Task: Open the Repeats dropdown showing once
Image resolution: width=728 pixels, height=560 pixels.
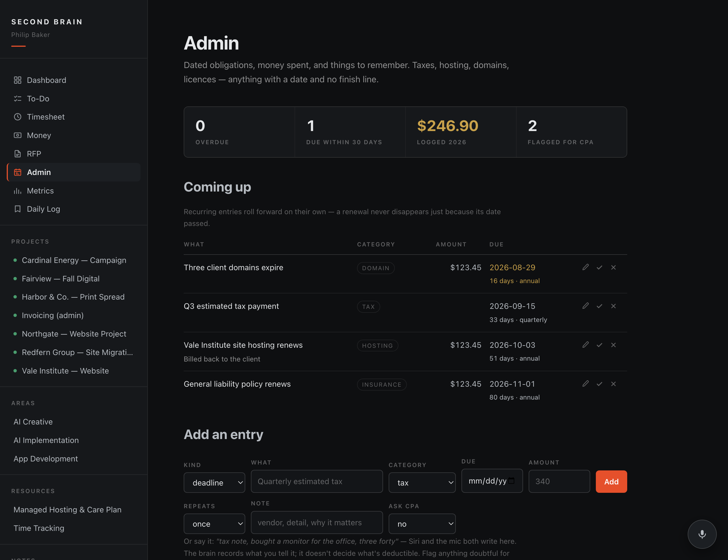Action: pyautogui.click(x=214, y=524)
